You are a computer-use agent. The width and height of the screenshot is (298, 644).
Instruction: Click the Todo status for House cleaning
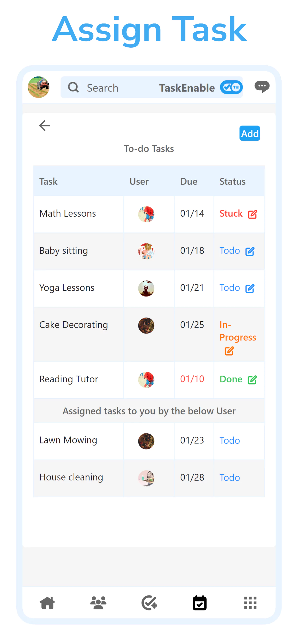click(229, 477)
